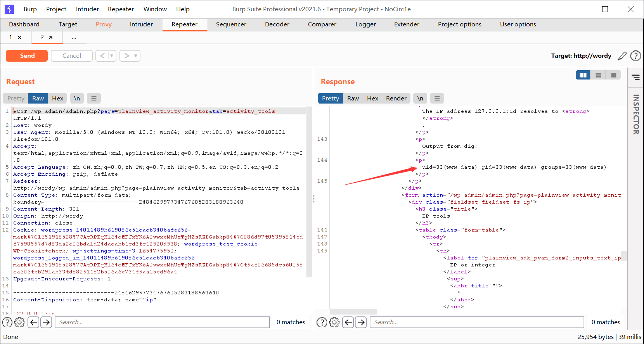Click the Cancel button

click(72, 56)
